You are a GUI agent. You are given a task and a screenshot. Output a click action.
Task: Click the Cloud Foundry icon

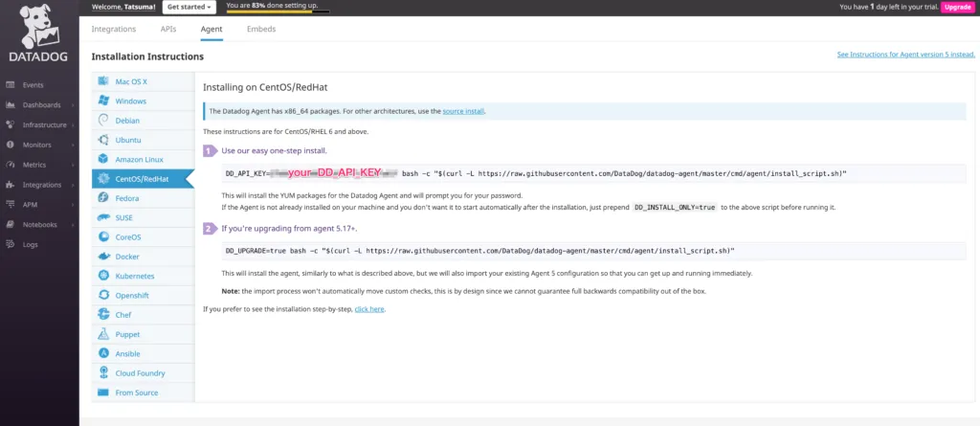tap(103, 372)
